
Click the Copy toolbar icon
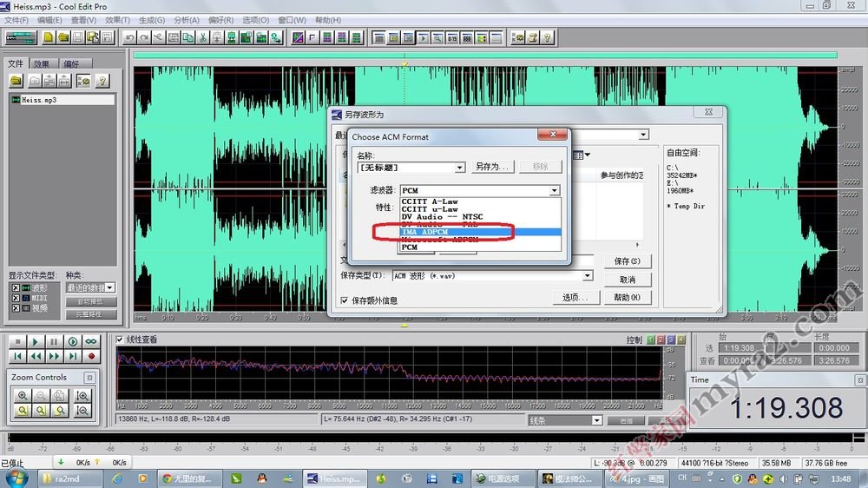click(x=187, y=37)
